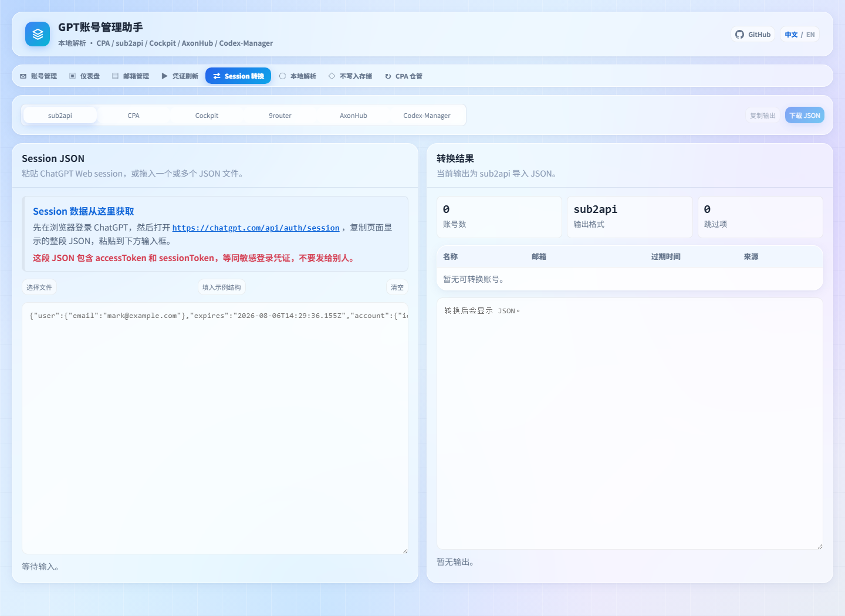Focus the Session JSON input textarea
The image size is (845, 616).
coord(215,428)
